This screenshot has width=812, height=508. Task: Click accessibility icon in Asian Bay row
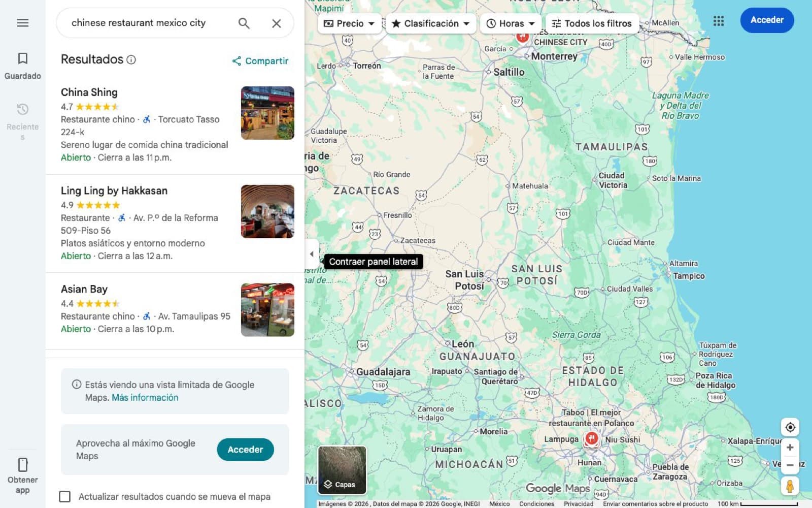point(147,316)
